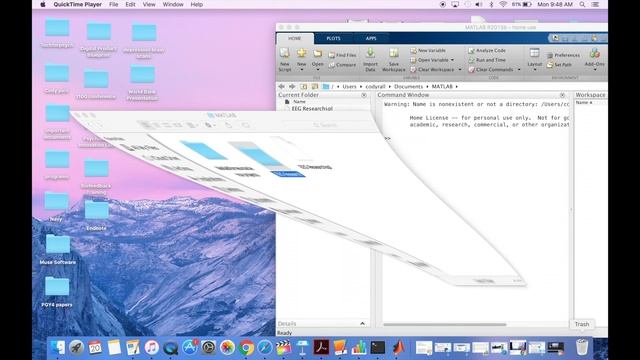Open the dropdown arrow under New
Screen dimensions: 640x360
pyautogui.click(x=302, y=70)
